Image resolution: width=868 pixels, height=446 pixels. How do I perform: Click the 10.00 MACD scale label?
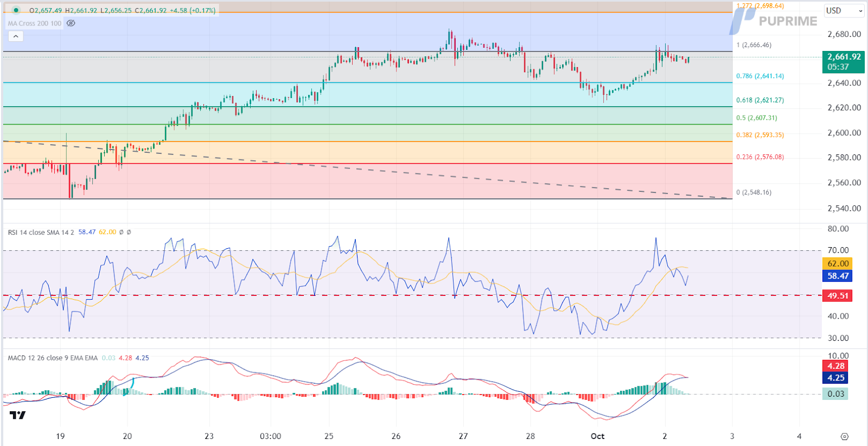point(838,356)
